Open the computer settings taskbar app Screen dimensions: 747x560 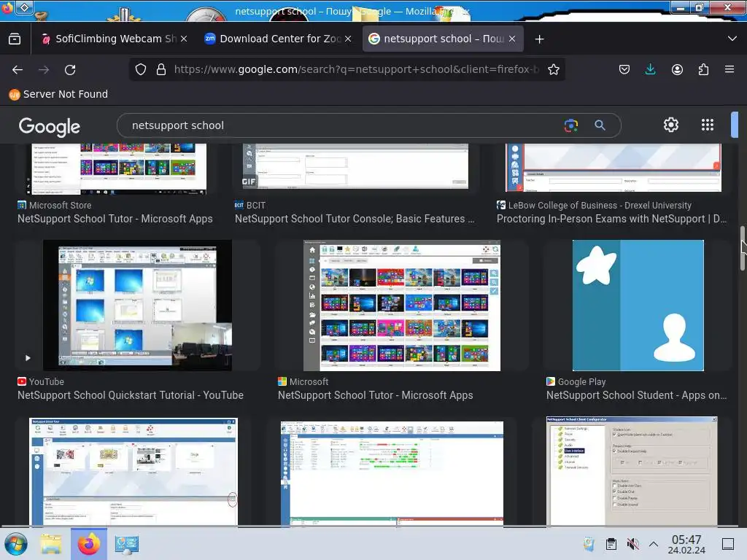tap(127, 544)
